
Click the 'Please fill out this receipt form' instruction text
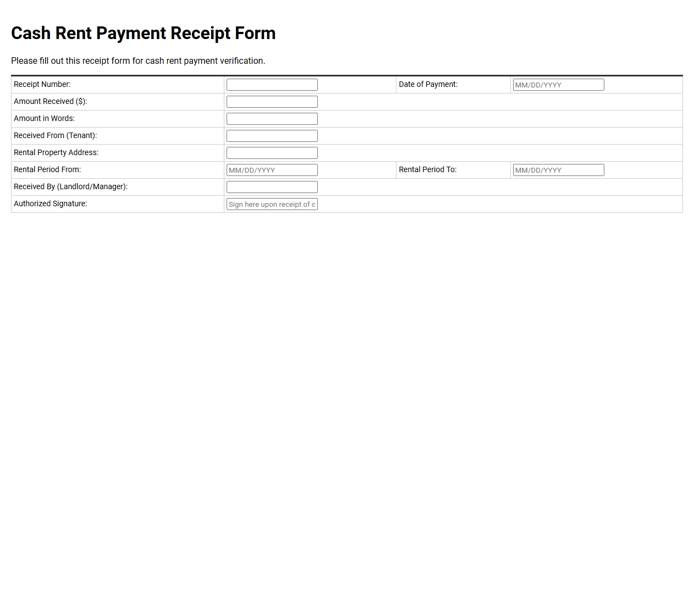(138, 61)
